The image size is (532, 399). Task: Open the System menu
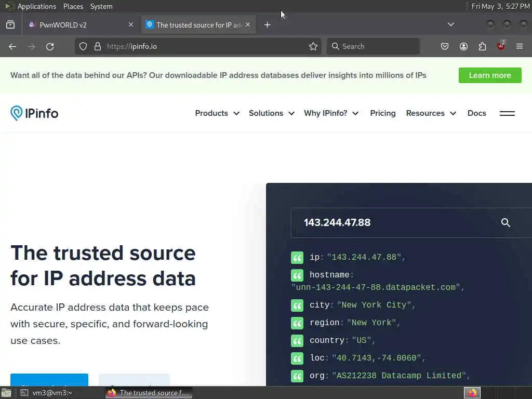pyautogui.click(x=101, y=6)
